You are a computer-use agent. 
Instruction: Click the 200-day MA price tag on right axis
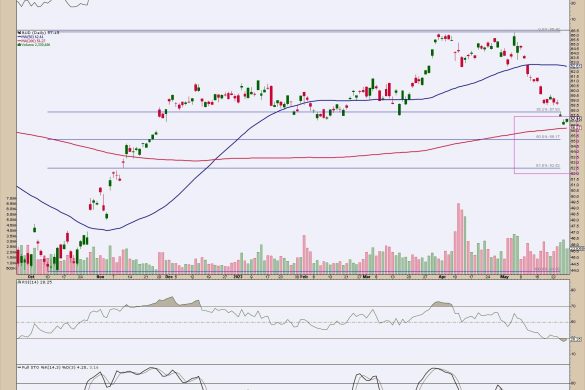pos(576,128)
